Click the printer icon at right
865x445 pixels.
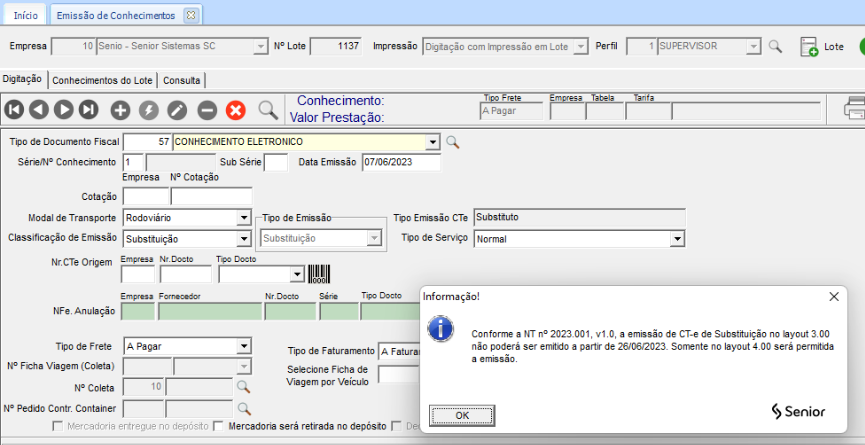855,107
